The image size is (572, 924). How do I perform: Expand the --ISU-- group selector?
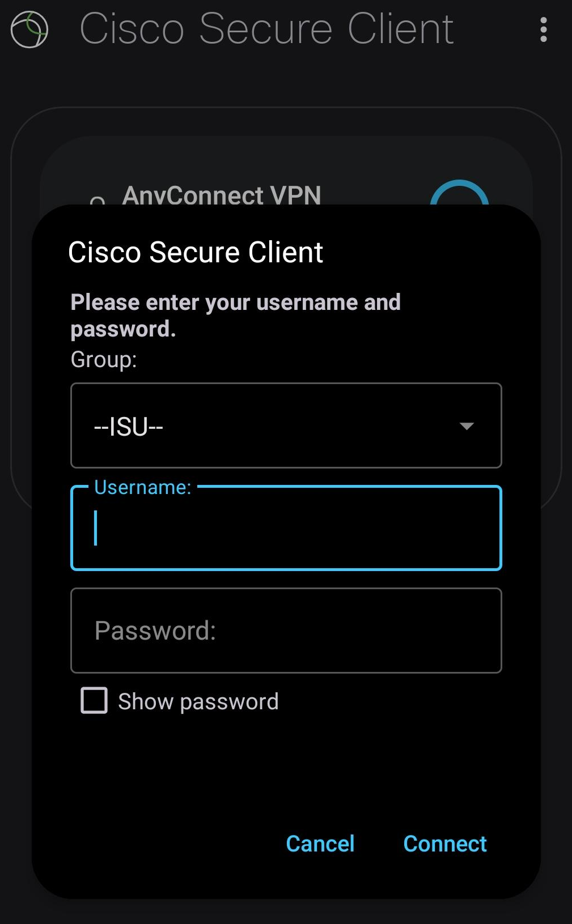pyautogui.click(x=286, y=426)
